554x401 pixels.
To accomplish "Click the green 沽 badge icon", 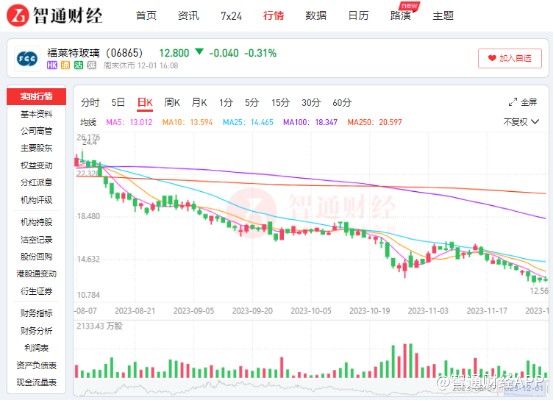I will point(78,65).
